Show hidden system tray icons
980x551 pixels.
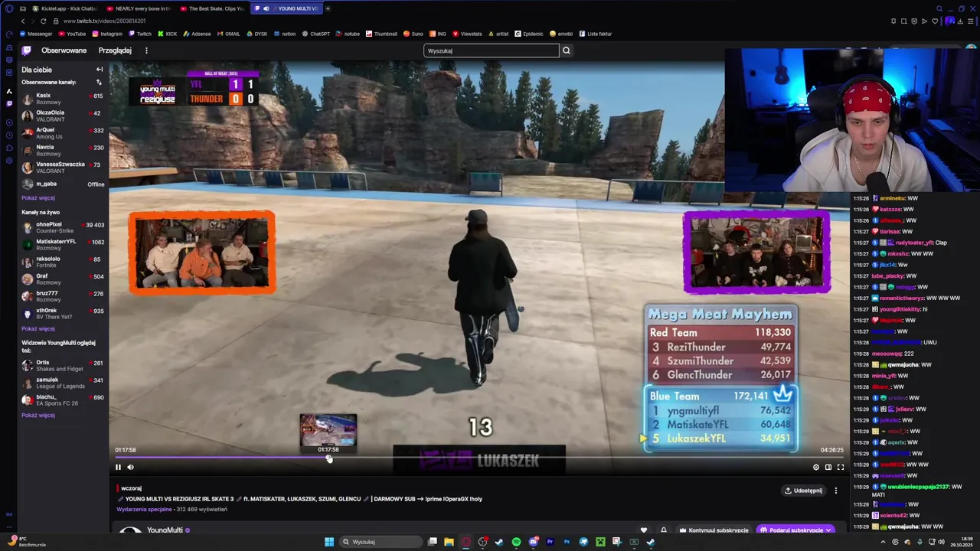[x=883, y=542]
